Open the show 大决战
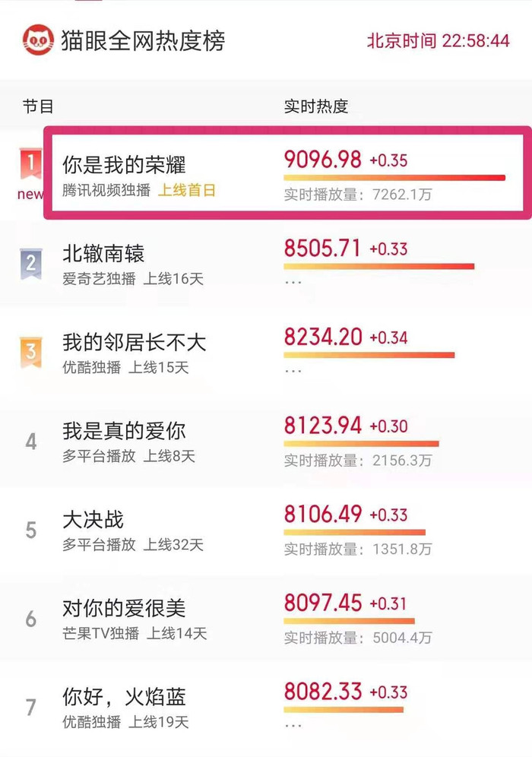 (x=93, y=519)
